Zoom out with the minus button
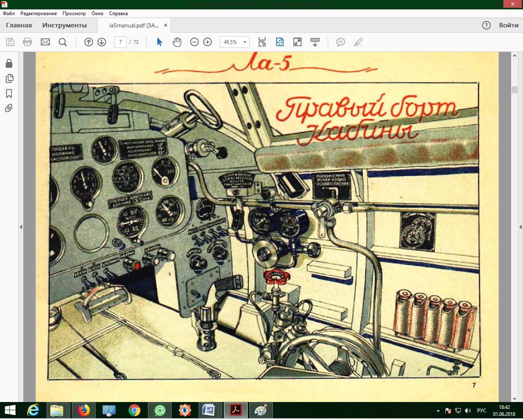The image size is (523, 420). pyautogui.click(x=194, y=42)
